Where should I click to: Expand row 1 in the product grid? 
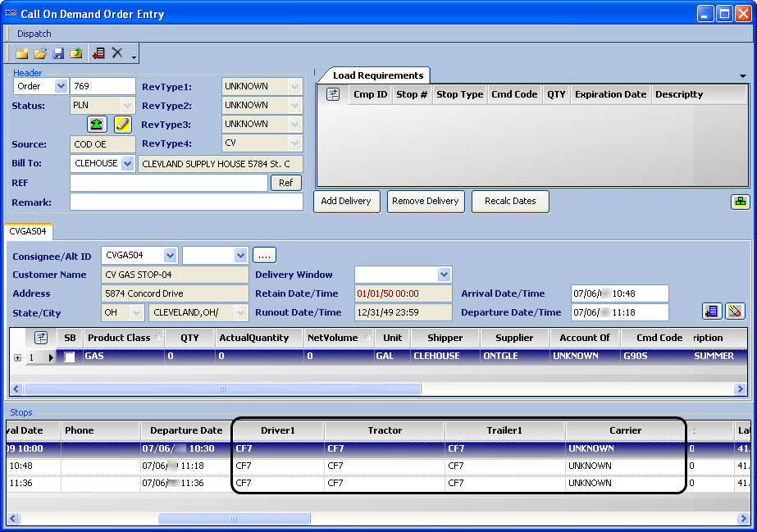(x=17, y=357)
